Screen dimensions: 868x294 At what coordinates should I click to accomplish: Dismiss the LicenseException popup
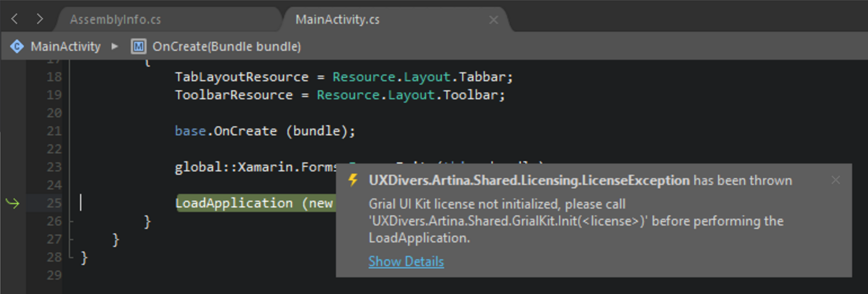835,180
